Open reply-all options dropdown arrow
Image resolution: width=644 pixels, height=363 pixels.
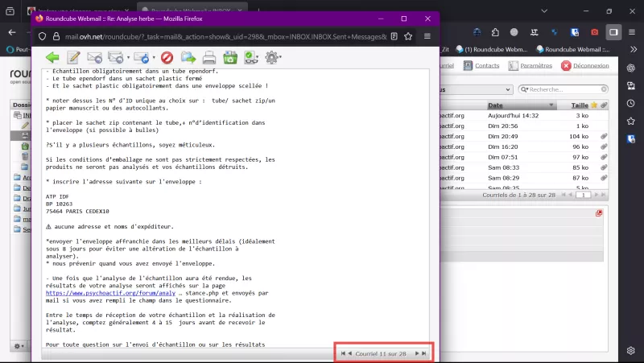click(x=128, y=58)
